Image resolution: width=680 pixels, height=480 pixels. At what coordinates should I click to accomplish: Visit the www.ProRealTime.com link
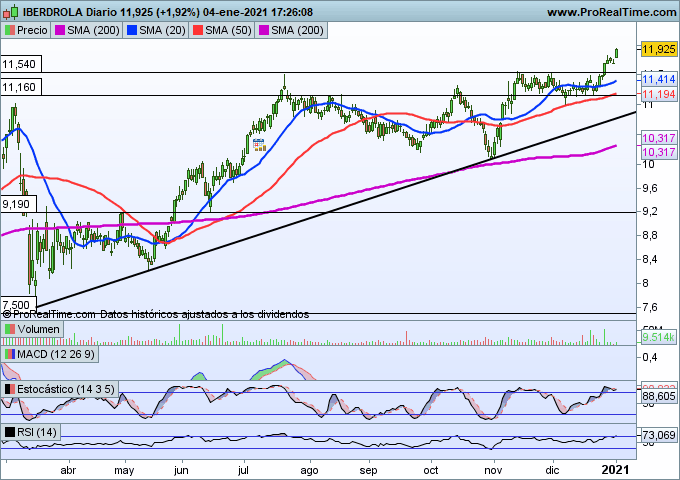pos(611,12)
